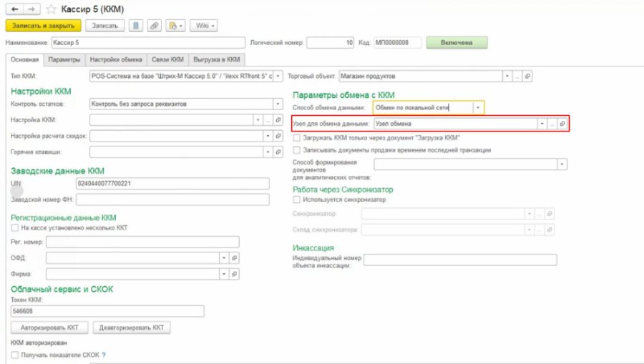Expand the ОФД dropdown arrow
This screenshot has height=364, width=644.
coord(224,257)
